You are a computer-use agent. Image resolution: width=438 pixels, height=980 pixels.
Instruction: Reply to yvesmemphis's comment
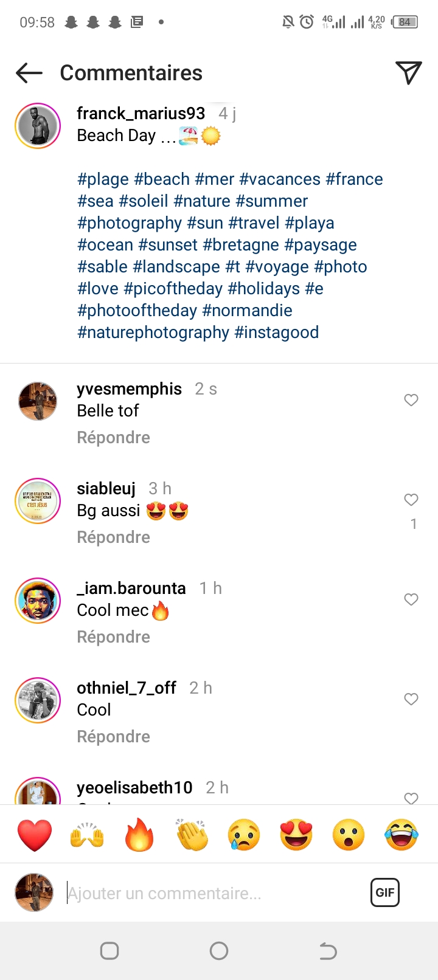click(113, 438)
